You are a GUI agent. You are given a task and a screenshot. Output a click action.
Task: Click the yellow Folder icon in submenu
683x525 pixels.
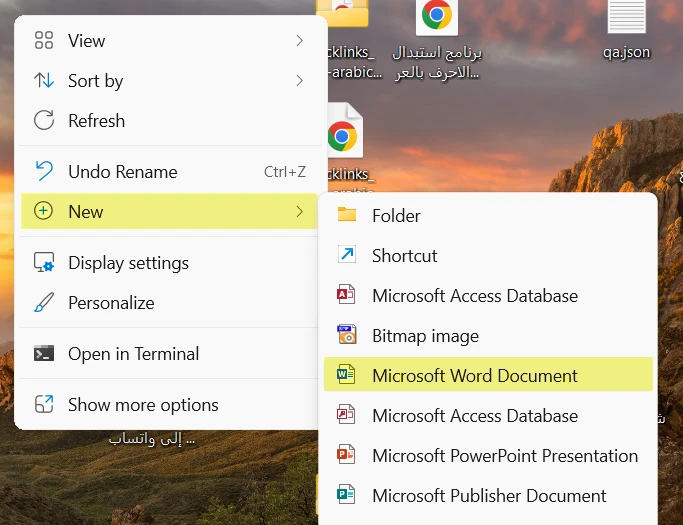[347, 215]
